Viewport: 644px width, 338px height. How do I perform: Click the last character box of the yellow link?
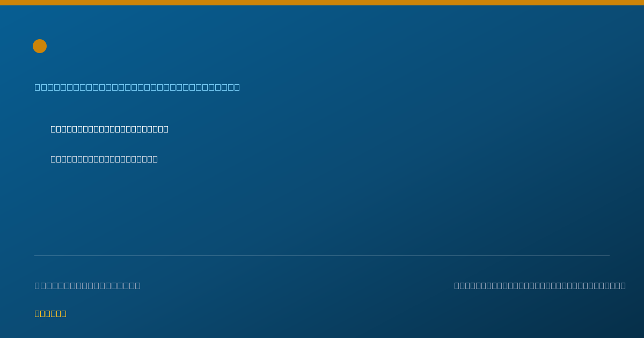pos(64,313)
